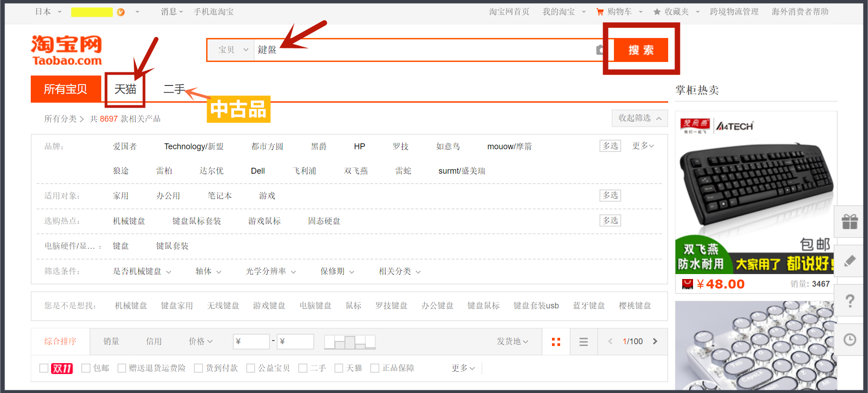Open 手机逛淘宝 link

tap(214, 12)
